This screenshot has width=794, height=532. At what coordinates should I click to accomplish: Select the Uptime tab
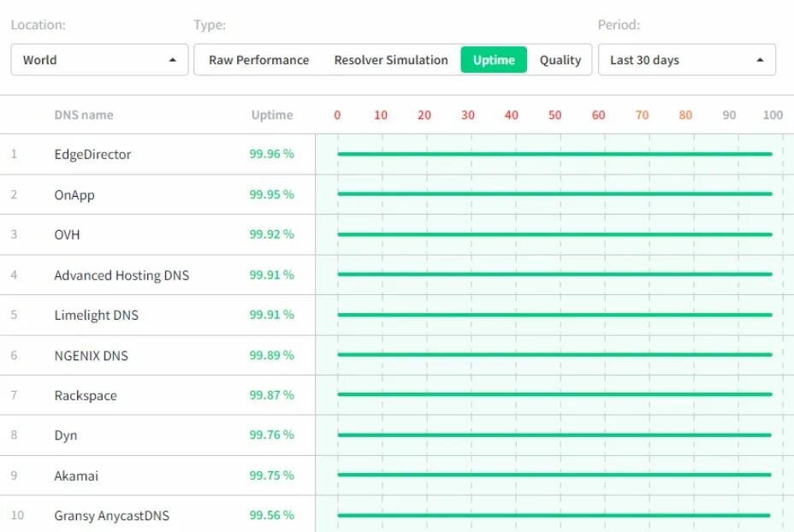click(494, 60)
